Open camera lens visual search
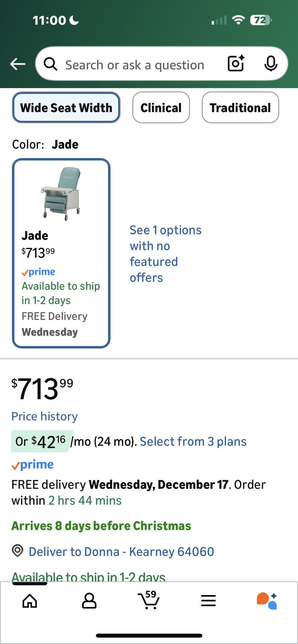This screenshot has width=298, height=644. point(236,63)
